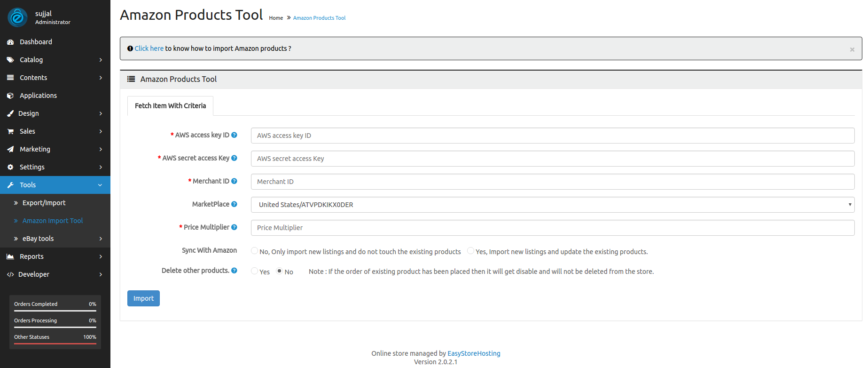This screenshot has height=368, width=868.
Task: Switch to Fetch Item With Criteria tab
Action: 170,106
